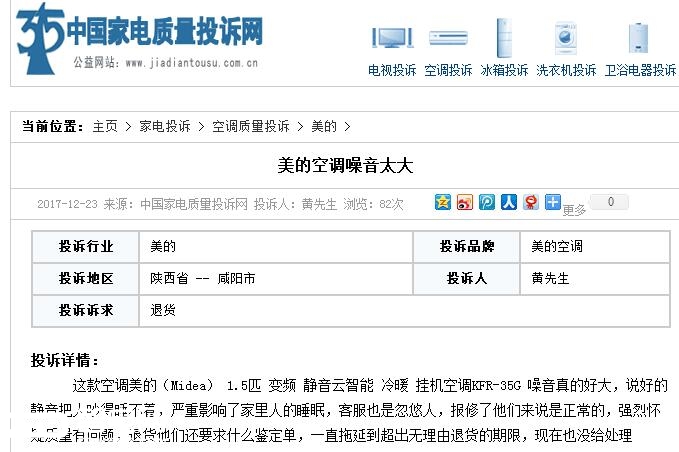Image resolution: width=679 pixels, height=452 pixels.
Task: Share to Tencent Weibo icon
Action: (x=487, y=202)
